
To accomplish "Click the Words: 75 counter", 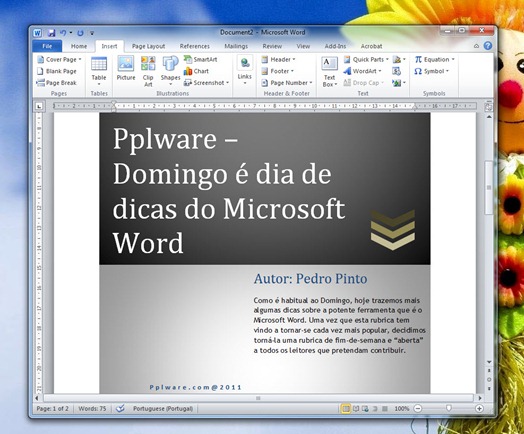I will (x=92, y=409).
